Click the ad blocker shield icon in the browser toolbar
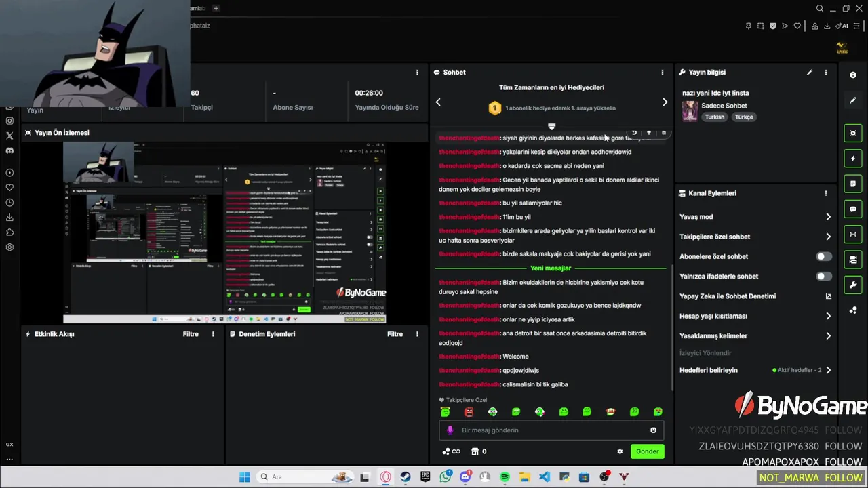Viewport: 868px width, 488px height. pos(773,26)
